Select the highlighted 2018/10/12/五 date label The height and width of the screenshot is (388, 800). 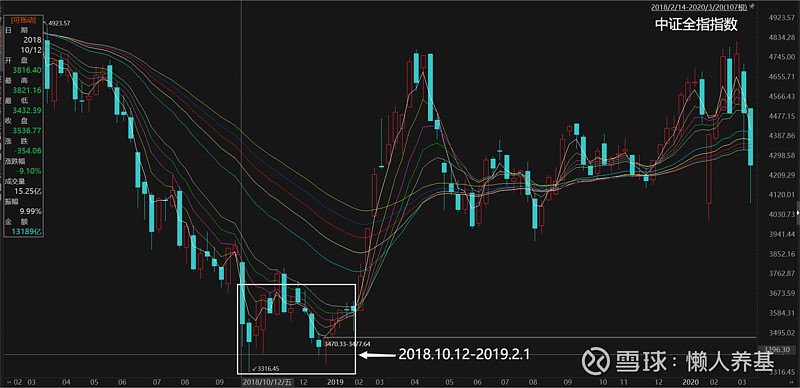(x=268, y=382)
